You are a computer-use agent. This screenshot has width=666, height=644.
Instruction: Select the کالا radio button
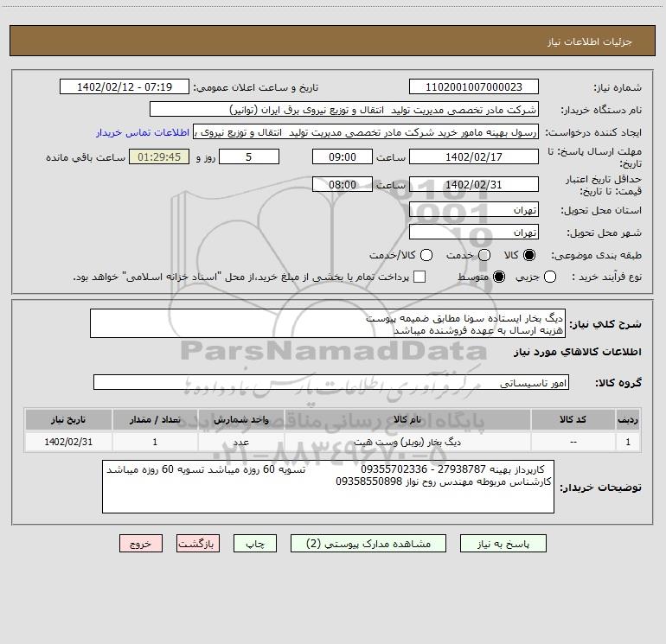[529, 255]
